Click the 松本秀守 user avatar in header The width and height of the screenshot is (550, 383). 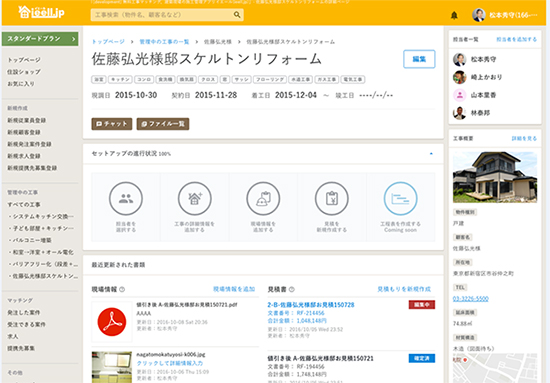(478, 15)
